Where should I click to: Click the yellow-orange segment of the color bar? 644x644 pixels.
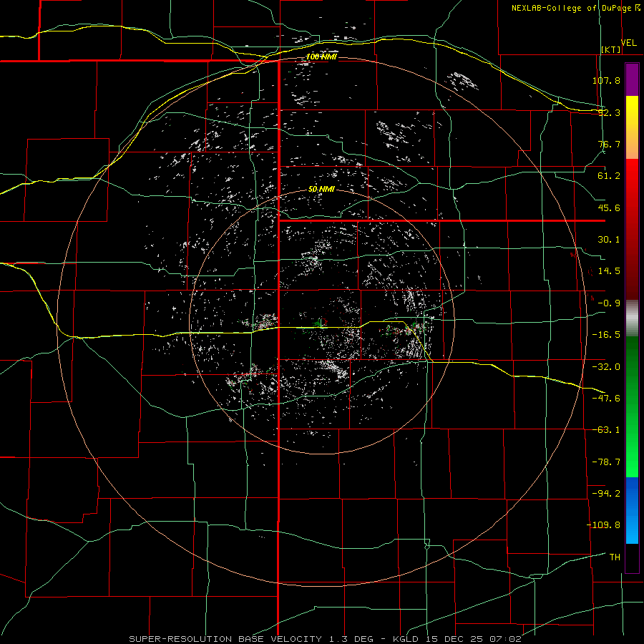coord(632,127)
